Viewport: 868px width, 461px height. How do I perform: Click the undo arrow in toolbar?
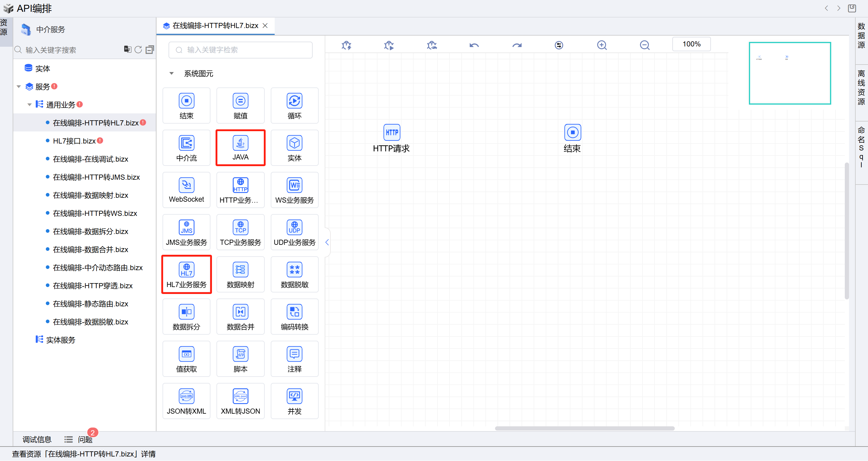[x=474, y=45]
